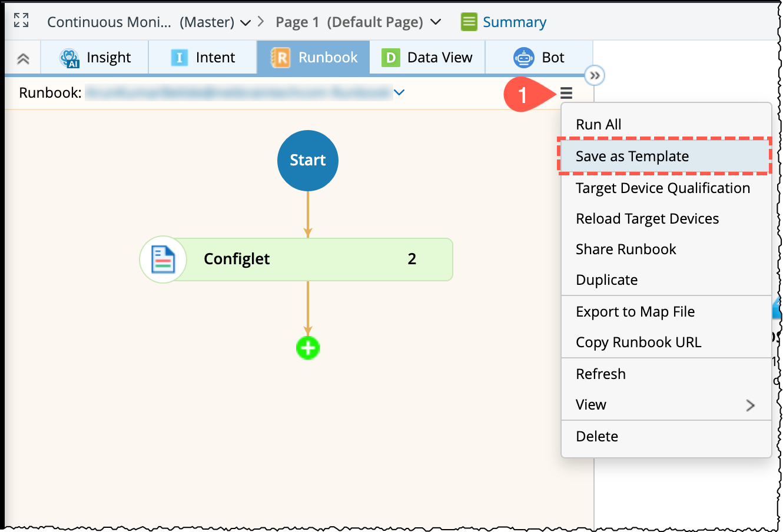Click the Insight AI icon
783x532 pixels.
coord(69,58)
